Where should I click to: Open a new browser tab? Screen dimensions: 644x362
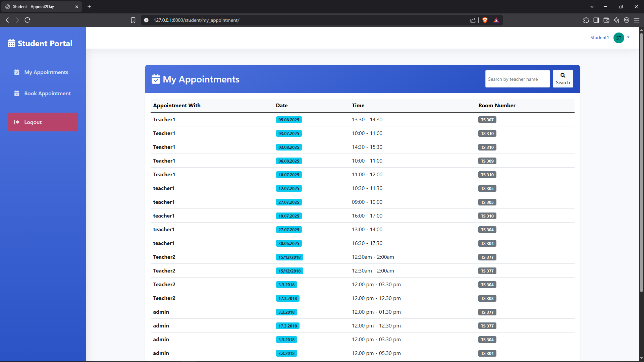tap(89, 7)
